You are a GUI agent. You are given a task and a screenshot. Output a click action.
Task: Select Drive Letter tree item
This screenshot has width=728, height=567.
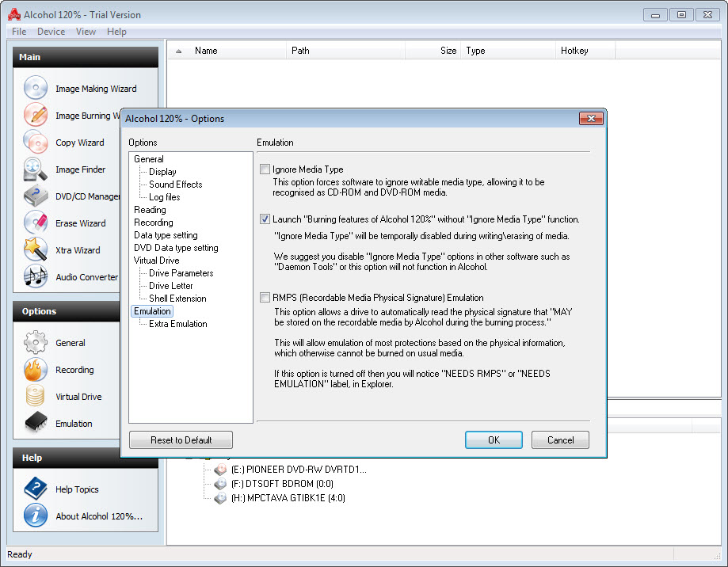[171, 286]
